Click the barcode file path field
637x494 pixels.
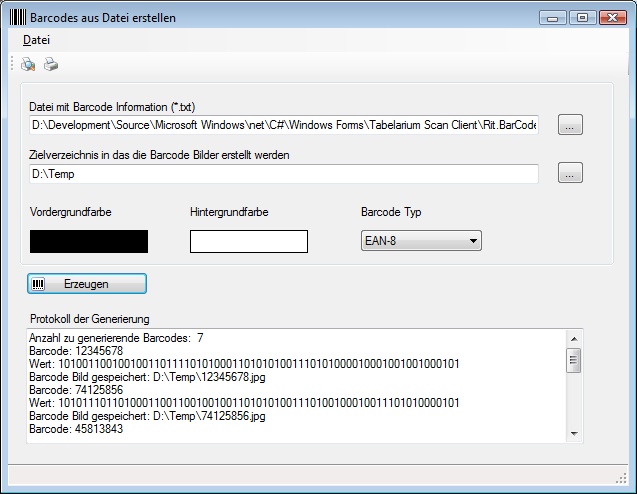(x=284, y=125)
